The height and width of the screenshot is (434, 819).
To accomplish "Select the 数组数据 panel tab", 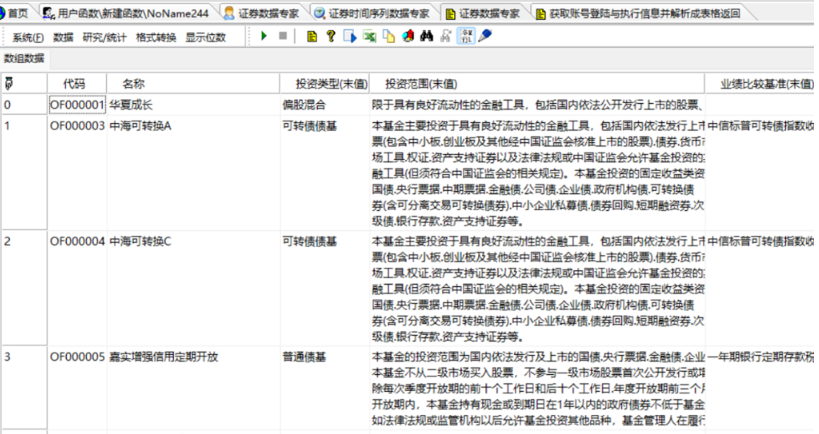I will pos(24,58).
